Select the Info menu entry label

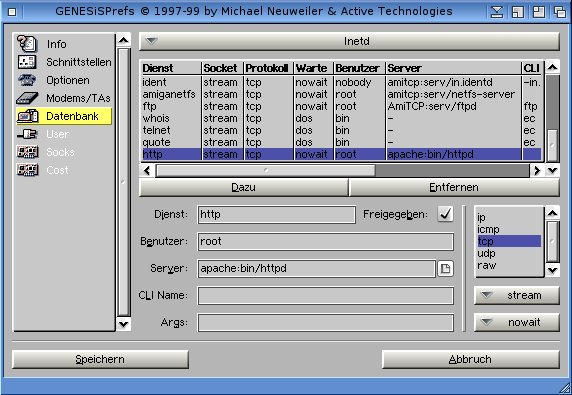click(x=57, y=44)
